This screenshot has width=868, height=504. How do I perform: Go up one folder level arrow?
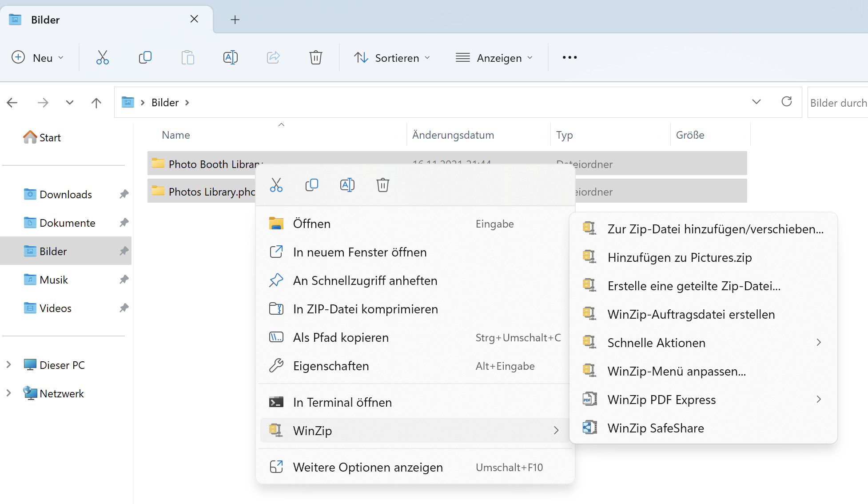pyautogui.click(x=96, y=103)
